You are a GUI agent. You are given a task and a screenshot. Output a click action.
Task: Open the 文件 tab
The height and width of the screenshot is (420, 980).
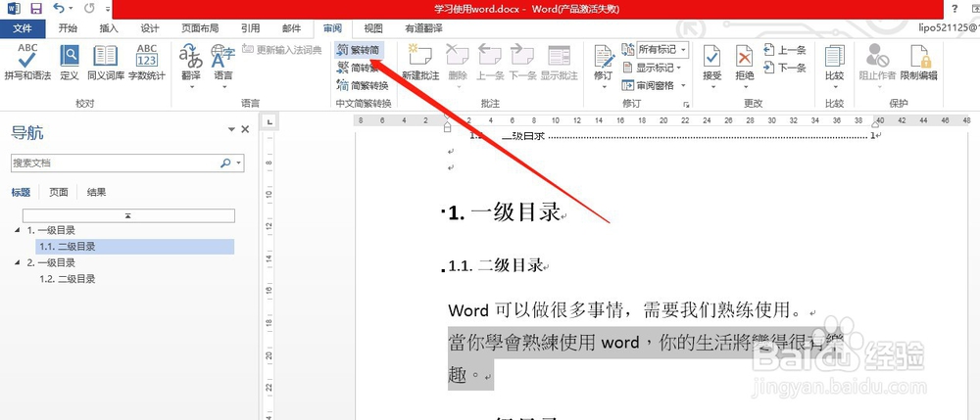pyautogui.click(x=23, y=28)
